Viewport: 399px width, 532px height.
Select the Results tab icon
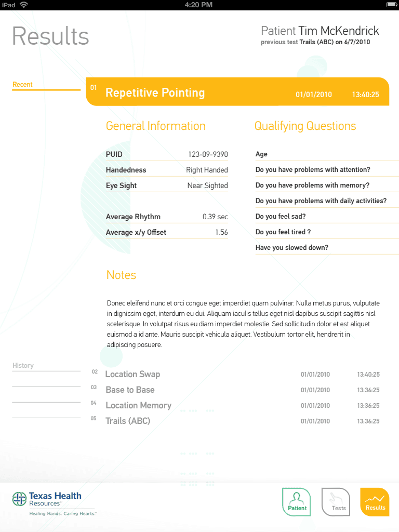click(x=375, y=502)
